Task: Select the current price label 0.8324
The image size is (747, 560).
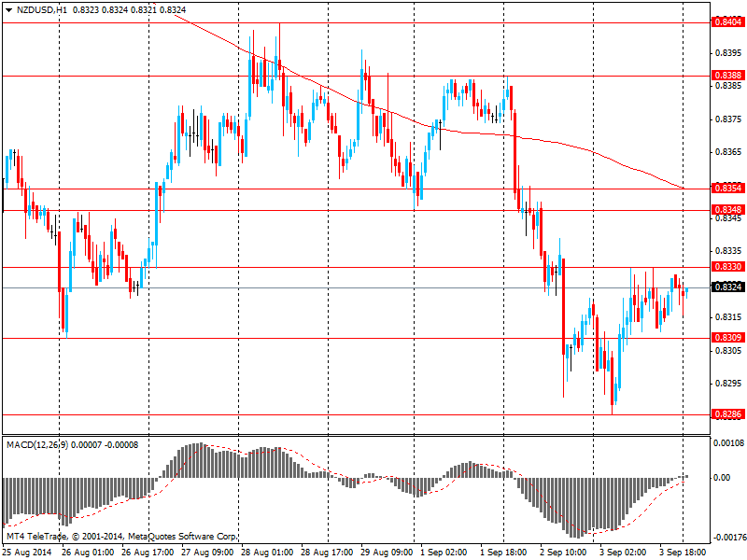Action: pyautogui.click(x=728, y=287)
